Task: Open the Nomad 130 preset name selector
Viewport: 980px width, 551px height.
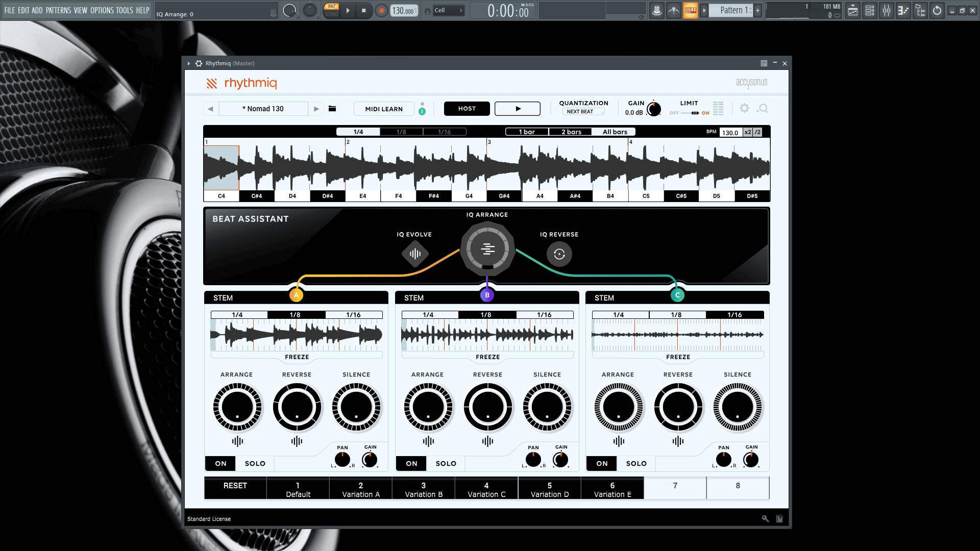Action: coord(263,109)
